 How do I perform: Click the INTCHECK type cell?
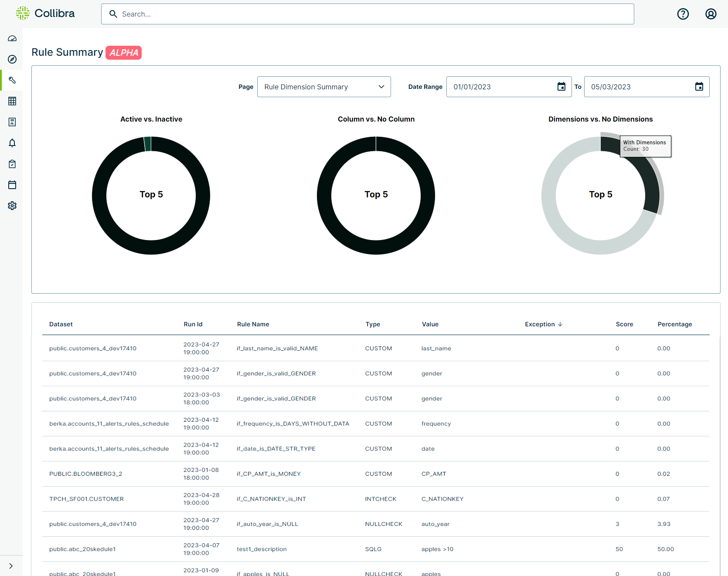point(381,499)
